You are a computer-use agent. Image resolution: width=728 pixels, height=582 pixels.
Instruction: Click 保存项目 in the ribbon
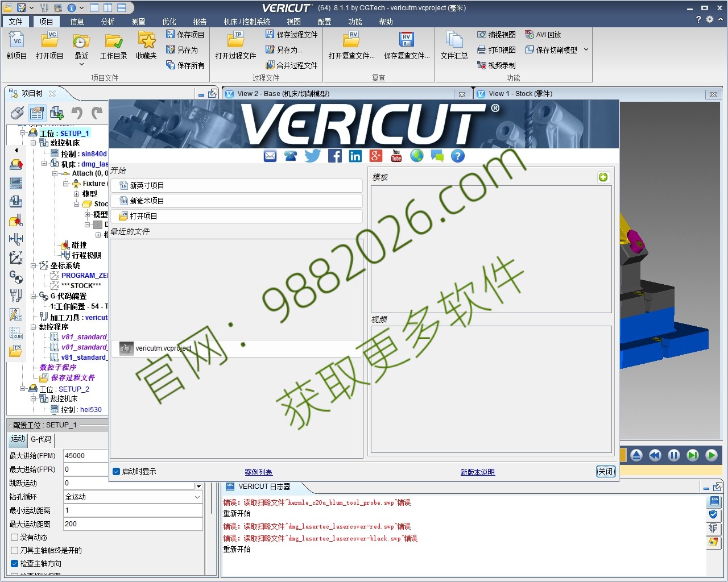click(x=185, y=35)
